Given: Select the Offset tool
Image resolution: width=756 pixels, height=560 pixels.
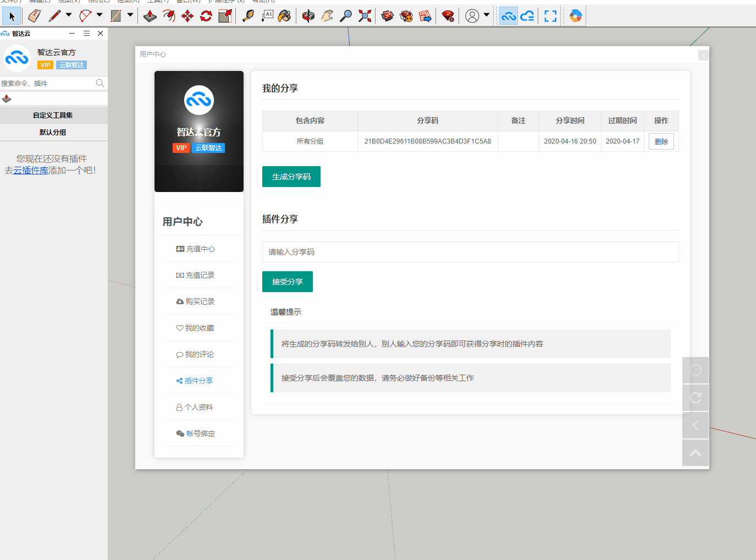Looking at the screenshot, I should click(x=169, y=16).
